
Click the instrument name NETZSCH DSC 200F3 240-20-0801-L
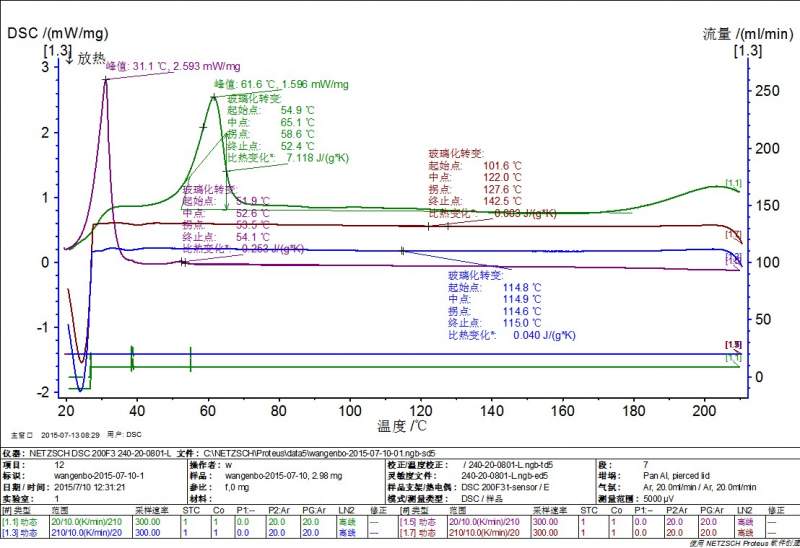(x=100, y=453)
